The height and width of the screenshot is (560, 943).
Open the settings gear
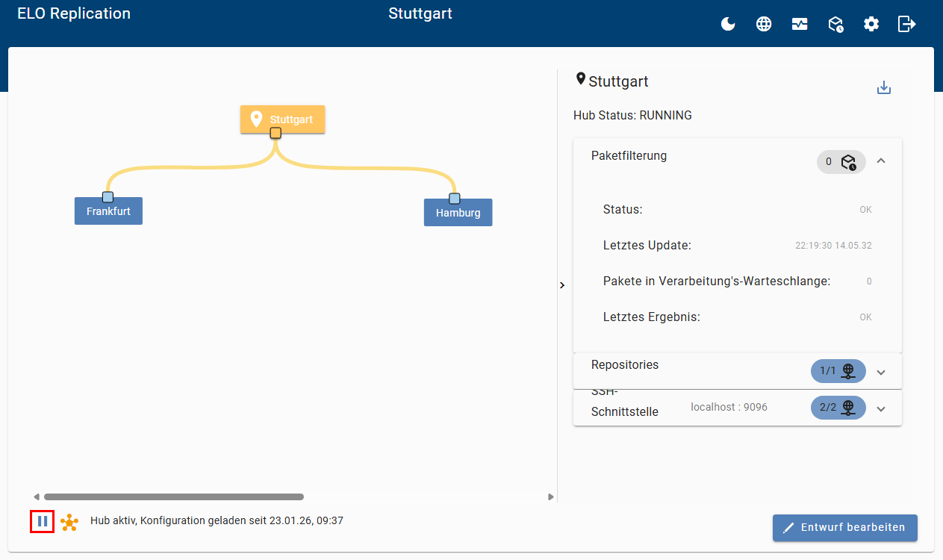(x=871, y=24)
